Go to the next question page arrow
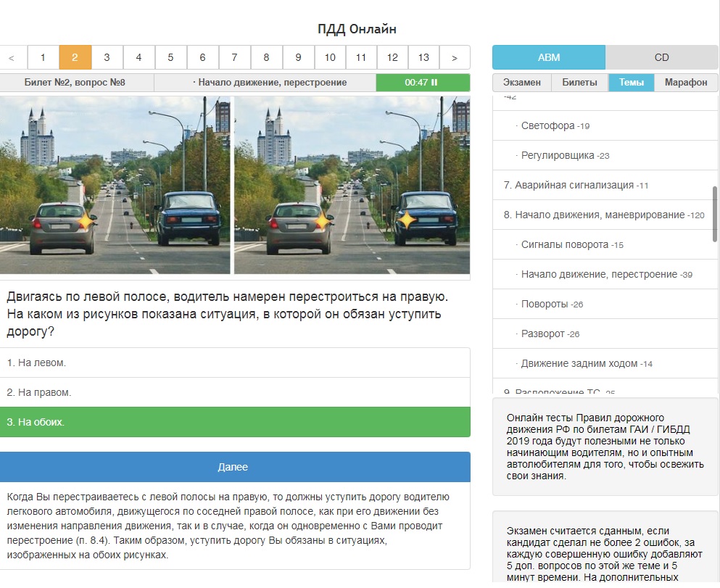 click(x=455, y=57)
